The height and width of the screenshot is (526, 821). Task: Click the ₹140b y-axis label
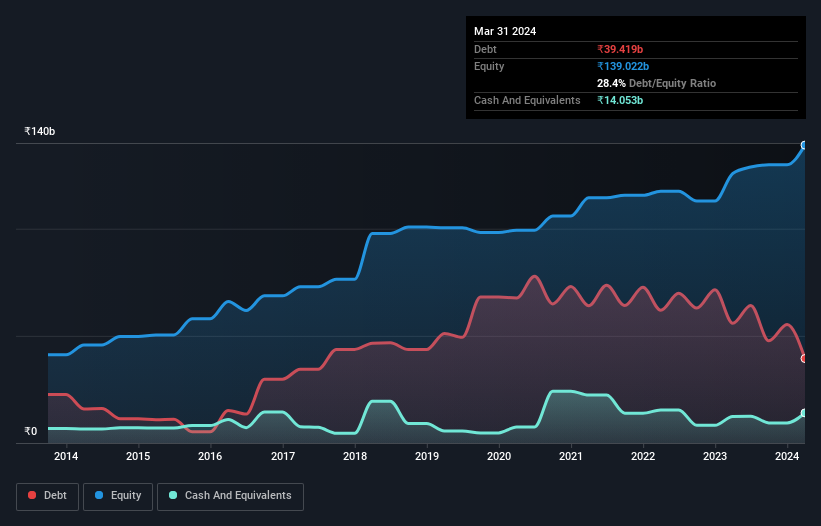[x=40, y=131]
